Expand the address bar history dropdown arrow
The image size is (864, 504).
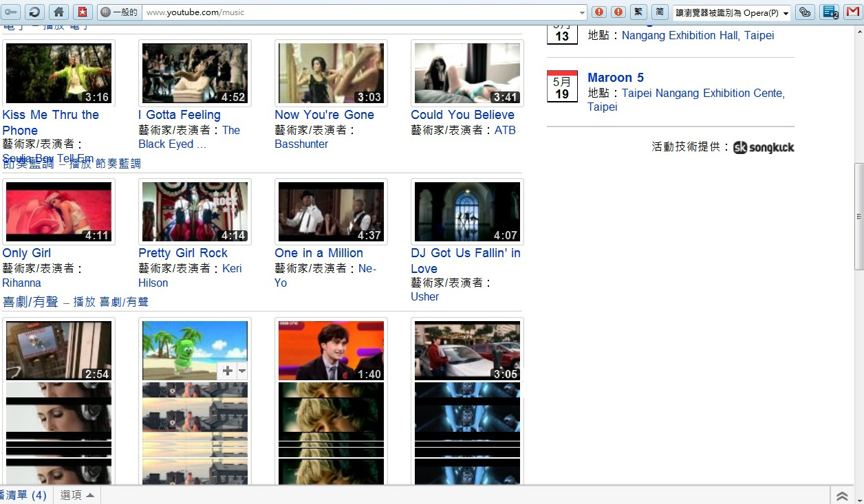583,12
